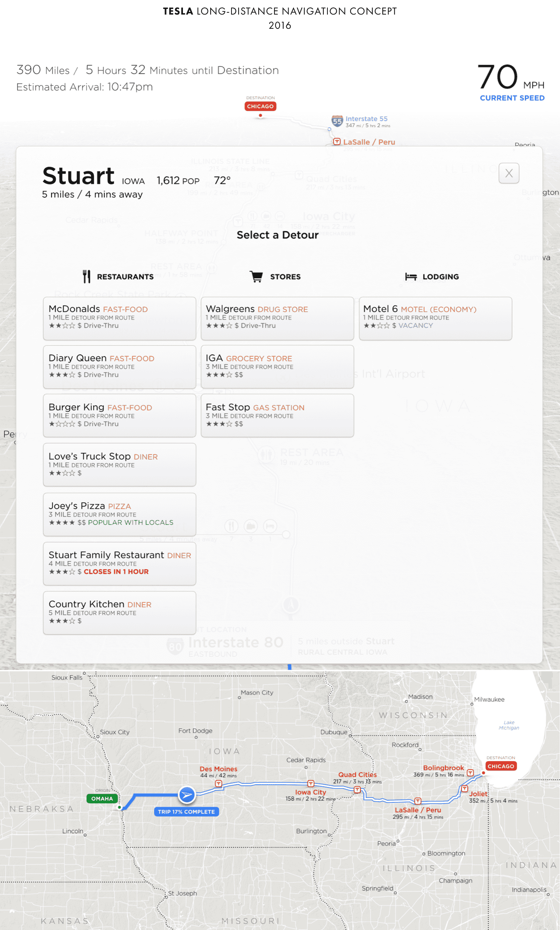Click the Interstate 55 shield icon
This screenshot has height=930, width=560.
pos(337,121)
